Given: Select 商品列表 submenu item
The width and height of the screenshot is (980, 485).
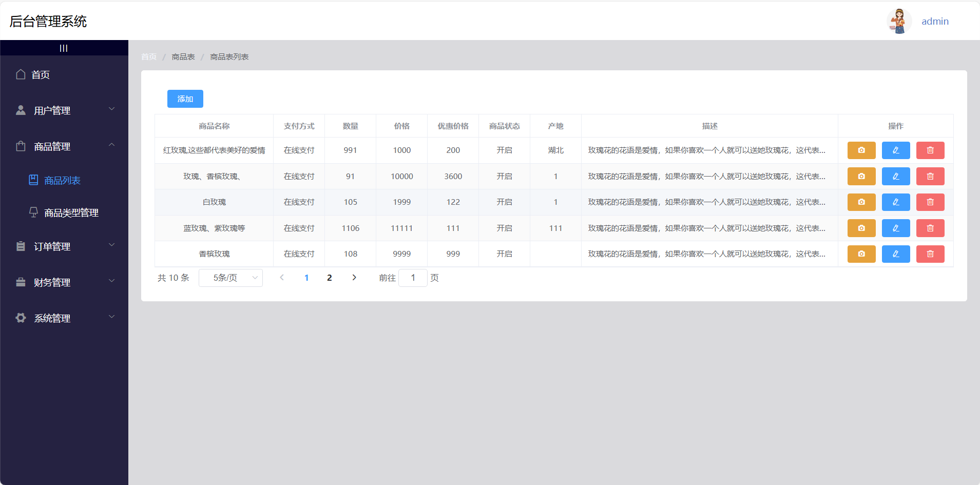Looking at the screenshot, I should (64, 180).
